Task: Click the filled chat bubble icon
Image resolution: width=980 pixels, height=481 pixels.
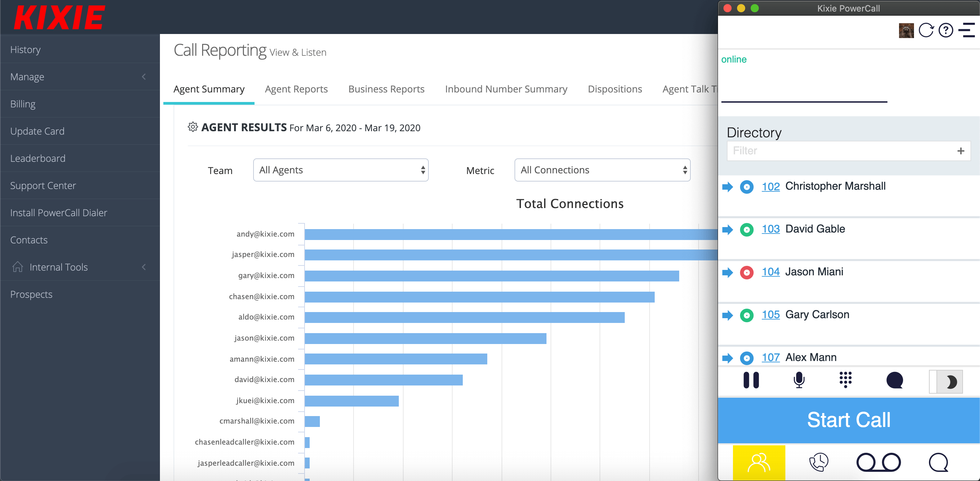Action: [x=894, y=380]
